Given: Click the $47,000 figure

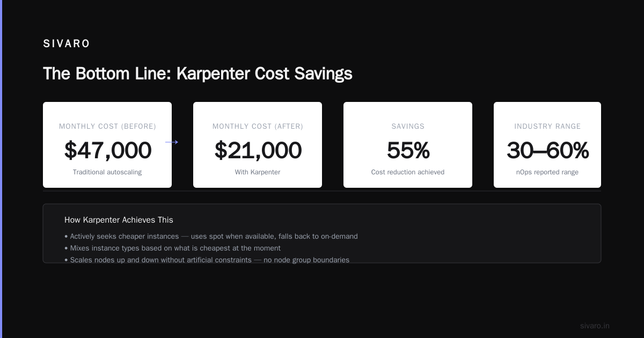Looking at the screenshot, I should click(108, 150).
